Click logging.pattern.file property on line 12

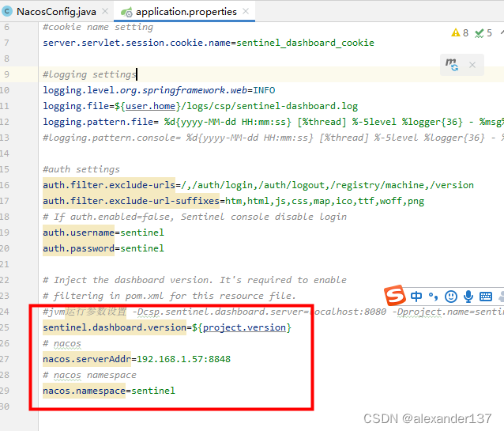(98, 122)
